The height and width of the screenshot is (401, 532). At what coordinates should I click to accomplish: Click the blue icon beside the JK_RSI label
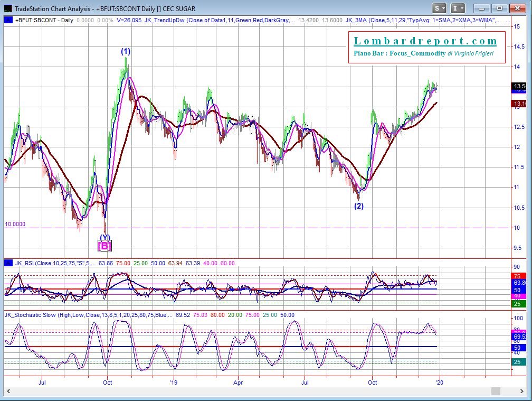click(x=8, y=263)
